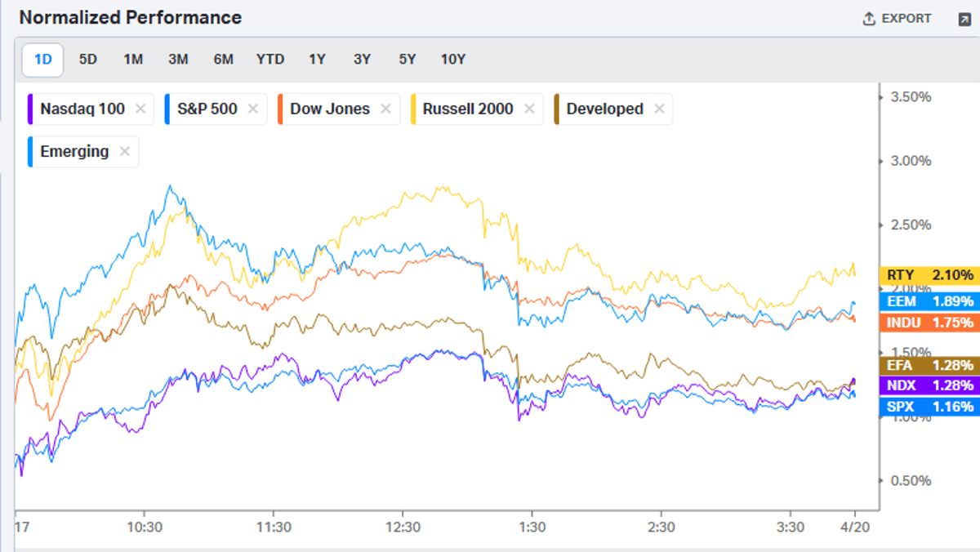Remove the Emerging series

[x=124, y=151]
